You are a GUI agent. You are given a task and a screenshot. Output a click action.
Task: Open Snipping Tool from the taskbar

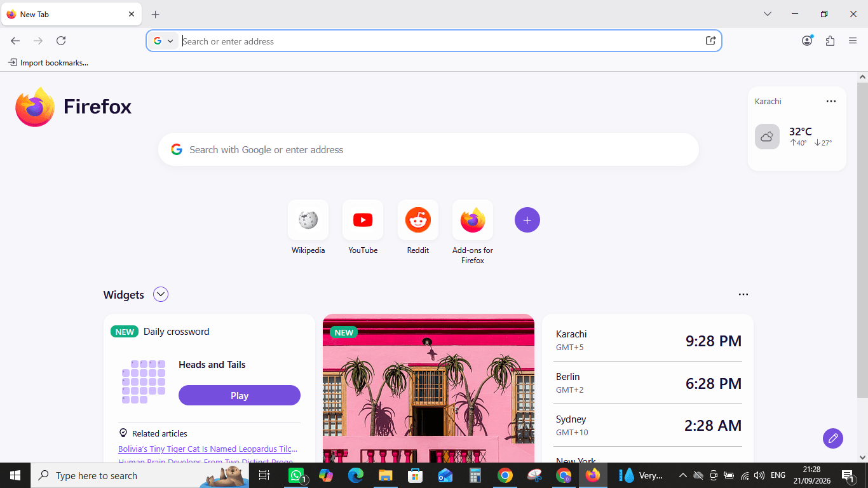point(535,475)
